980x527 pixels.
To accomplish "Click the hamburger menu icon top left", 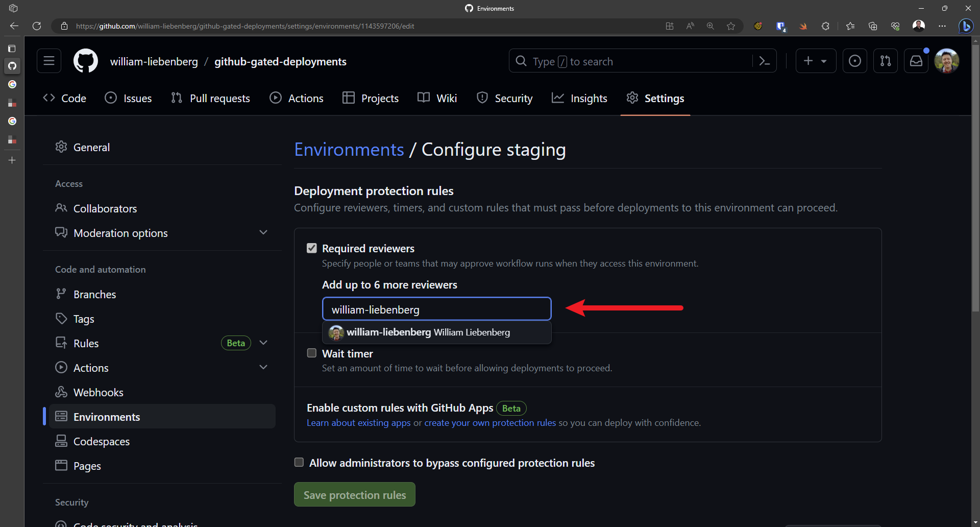I will click(48, 61).
